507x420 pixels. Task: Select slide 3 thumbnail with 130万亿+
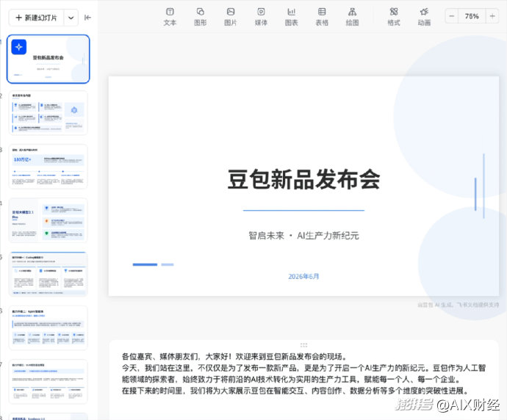click(48, 167)
